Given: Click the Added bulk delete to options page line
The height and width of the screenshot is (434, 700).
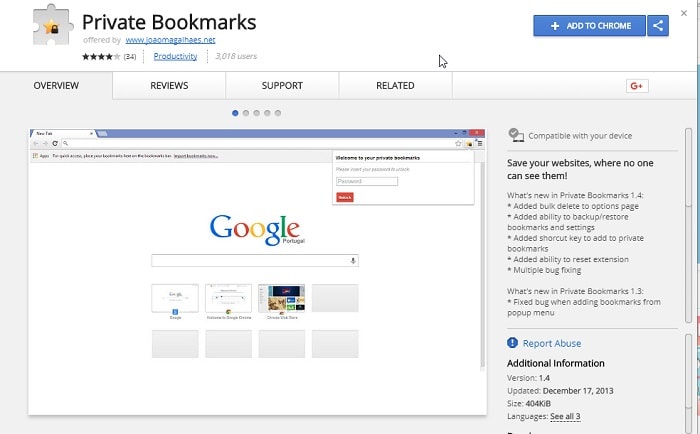Looking at the screenshot, I should tap(573, 206).
